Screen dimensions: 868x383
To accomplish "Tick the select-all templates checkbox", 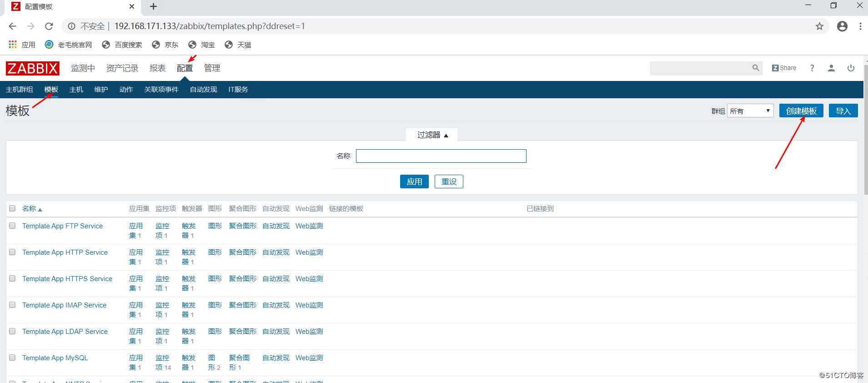I will coord(12,208).
